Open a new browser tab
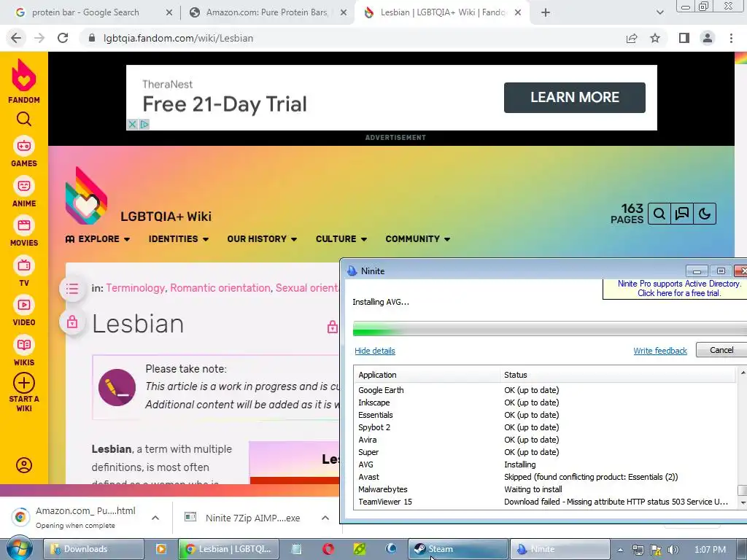This screenshot has width=747, height=560. pos(546,13)
